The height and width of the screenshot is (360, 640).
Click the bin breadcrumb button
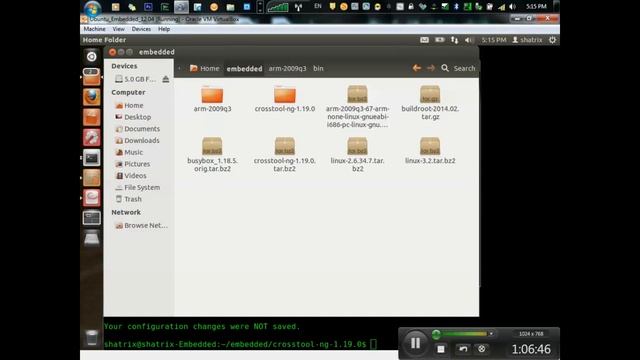click(x=318, y=69)
